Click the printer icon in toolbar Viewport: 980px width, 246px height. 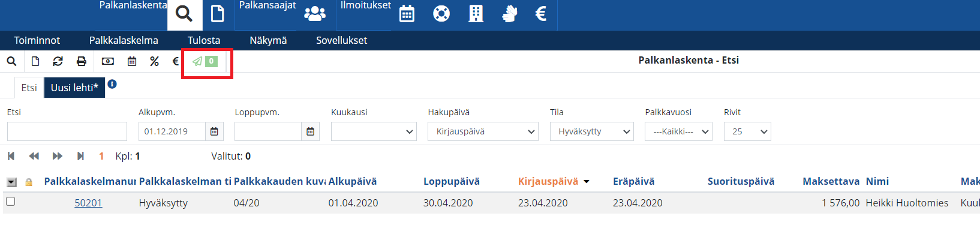click(x=82, y=61)
